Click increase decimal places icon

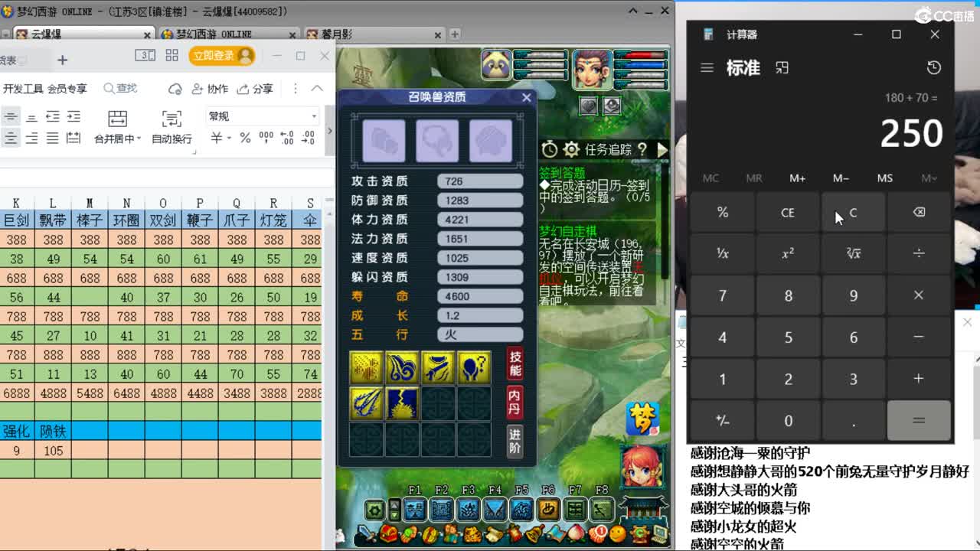point(286,138)
